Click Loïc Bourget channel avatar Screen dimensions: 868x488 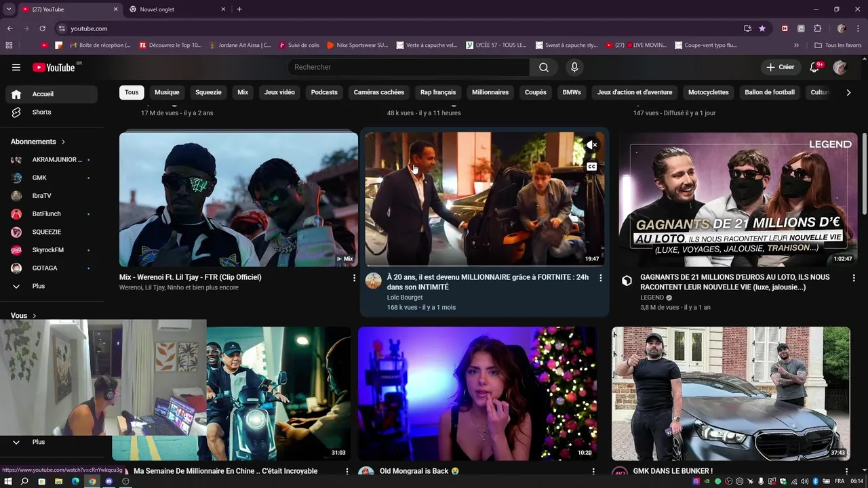pyautogui.click(x=374, y=281)
